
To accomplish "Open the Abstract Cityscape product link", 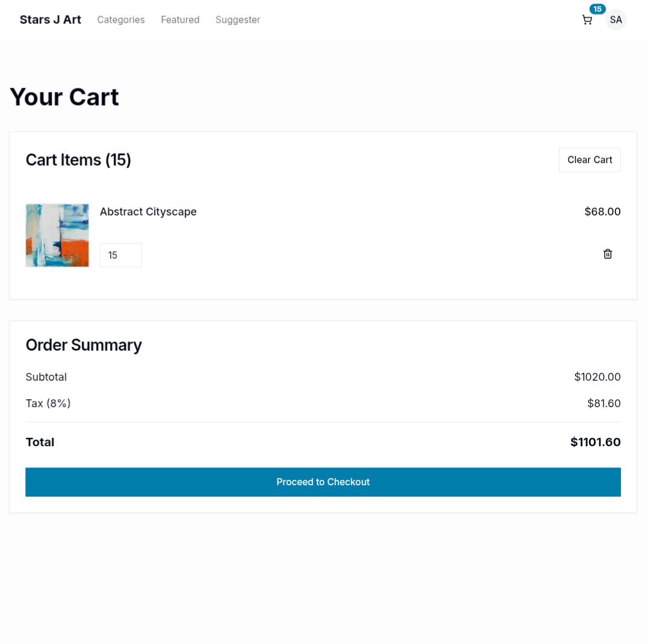I will (x=148, y=212).
